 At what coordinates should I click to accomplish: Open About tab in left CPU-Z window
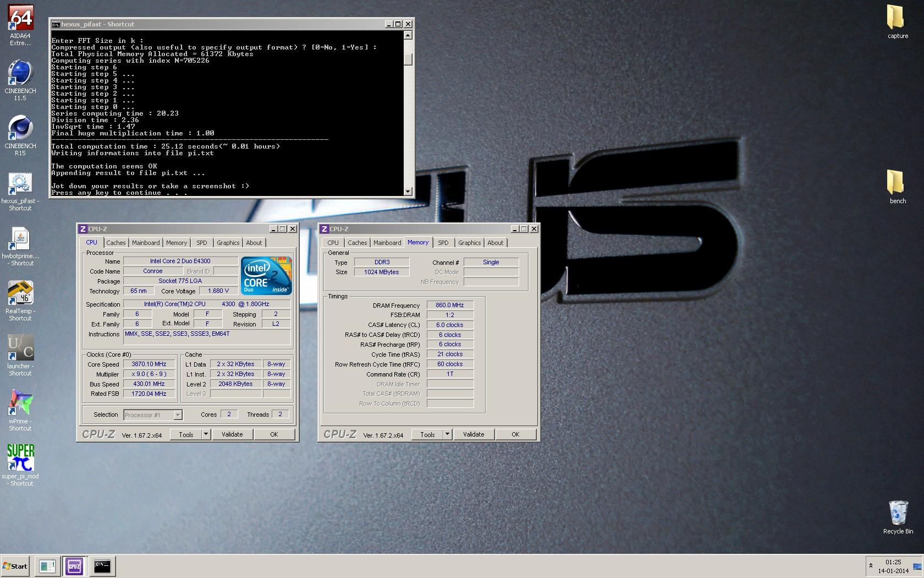254,243
